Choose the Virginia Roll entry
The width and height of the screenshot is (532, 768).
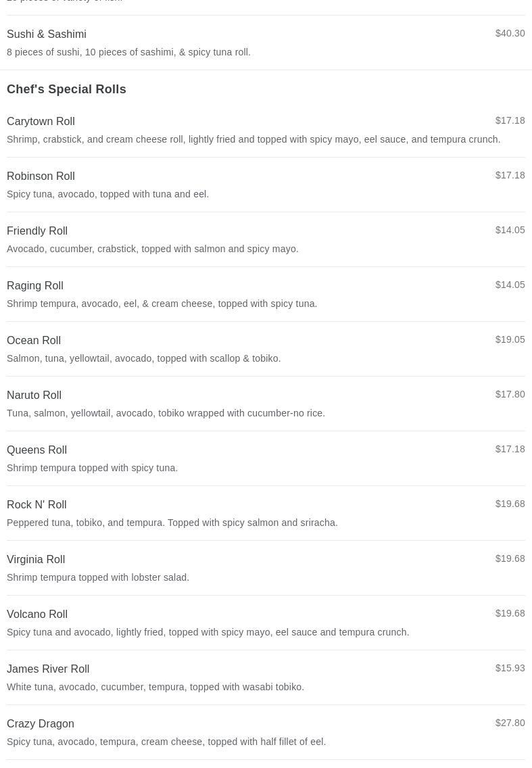[x=36, y=560]
